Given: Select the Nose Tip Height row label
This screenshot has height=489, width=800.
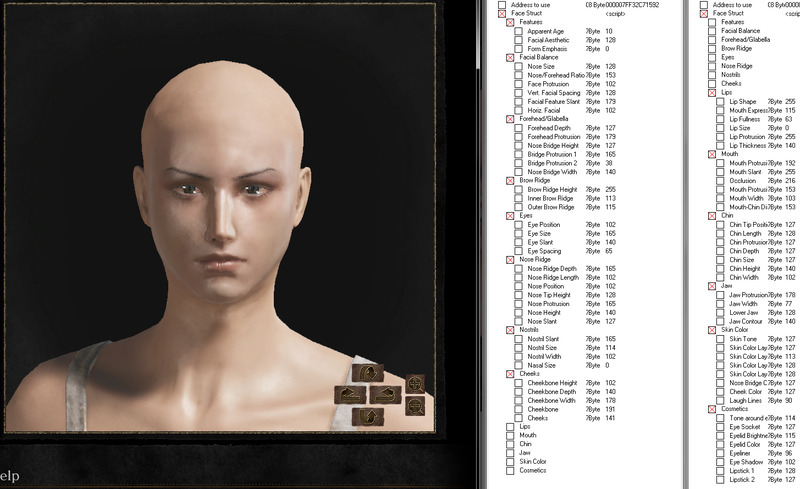Looking at the screenshot, I should click(549, 295).
